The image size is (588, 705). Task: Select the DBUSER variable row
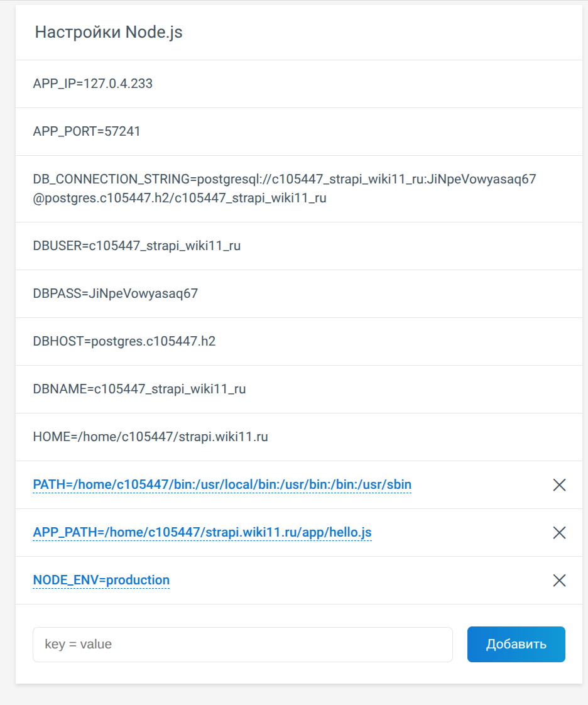point(299,246)
